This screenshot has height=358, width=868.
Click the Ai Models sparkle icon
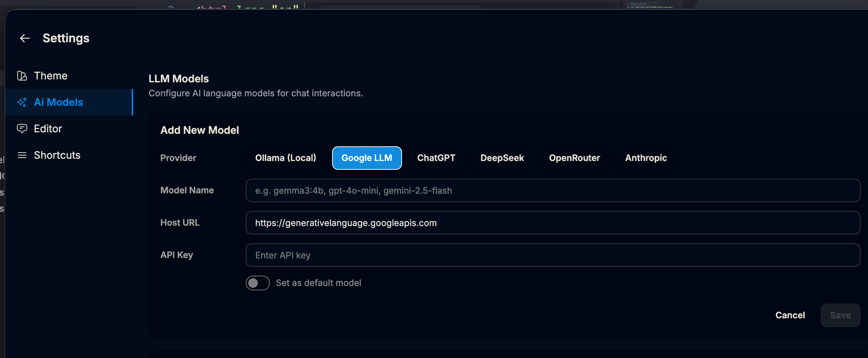(x=22, y=102)
